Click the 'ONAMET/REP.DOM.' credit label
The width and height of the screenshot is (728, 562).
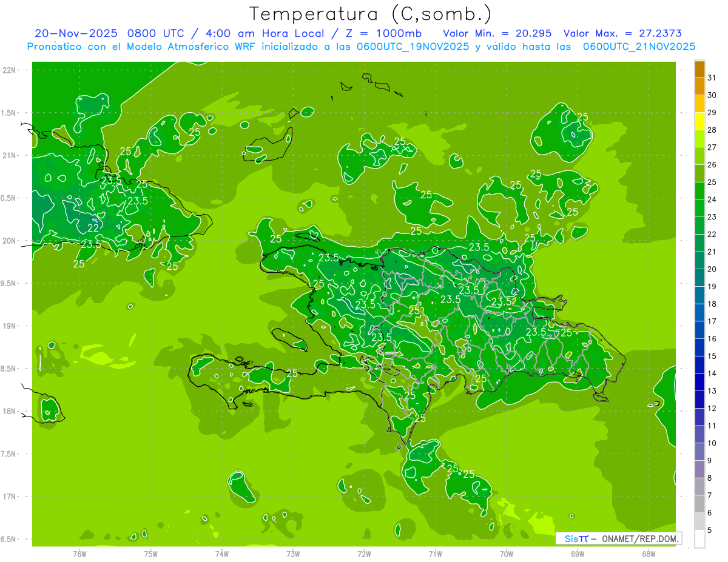pos(639,538)
